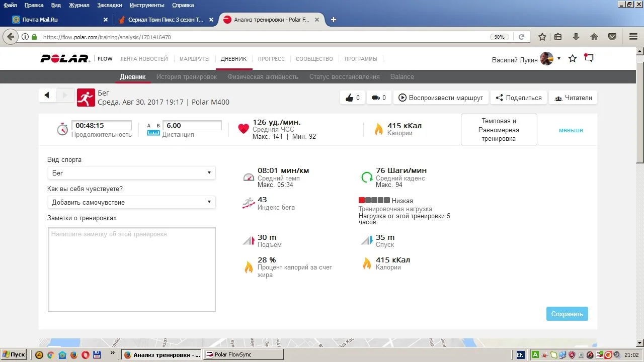Open the Firefox hamburger menu
Screen dimensions: 644x362
coord(634,37)
